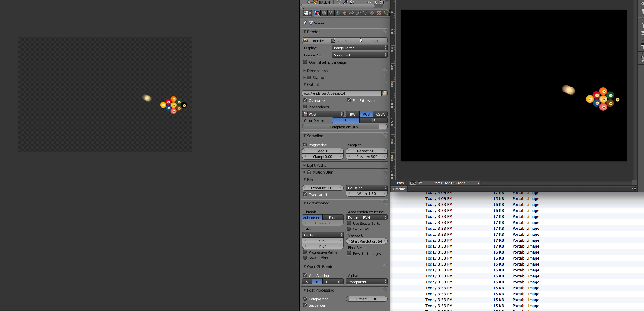
Task: Click the Animation render button
Action: [344, 40]
